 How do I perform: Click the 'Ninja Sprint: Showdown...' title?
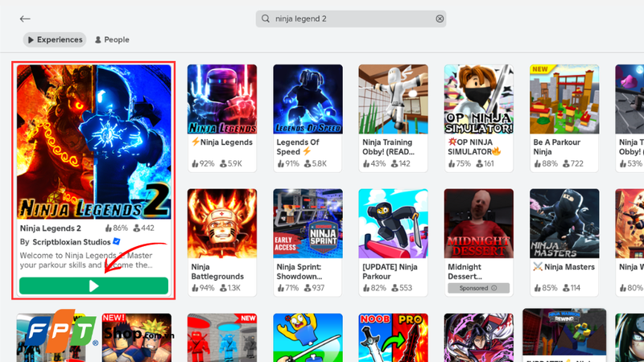[299, 272]
